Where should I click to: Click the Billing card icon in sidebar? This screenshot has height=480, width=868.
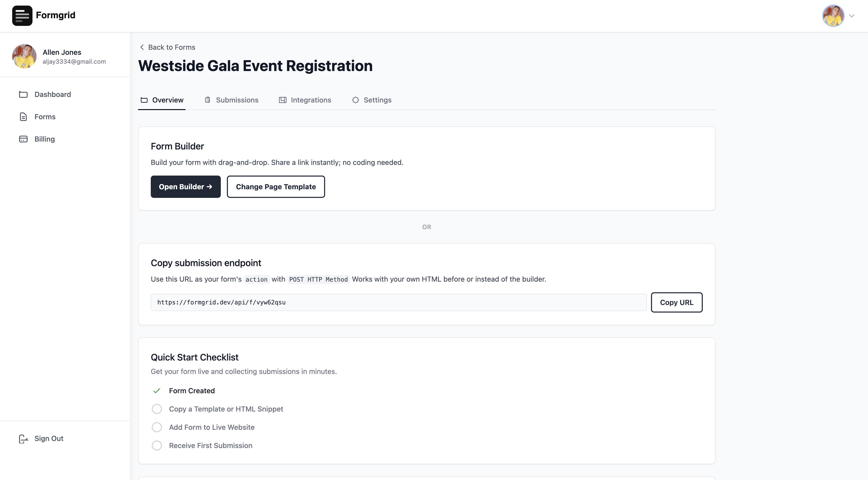tap(23, 139)
